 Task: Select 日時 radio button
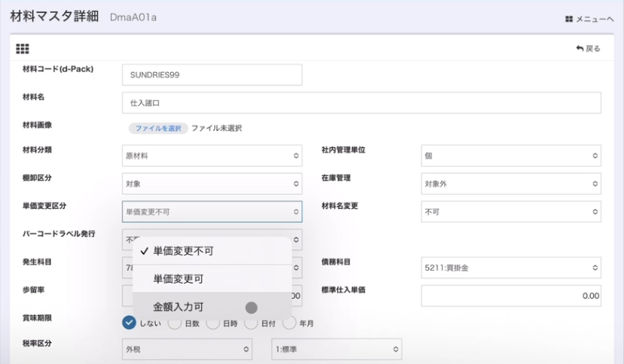coord(213,323)
